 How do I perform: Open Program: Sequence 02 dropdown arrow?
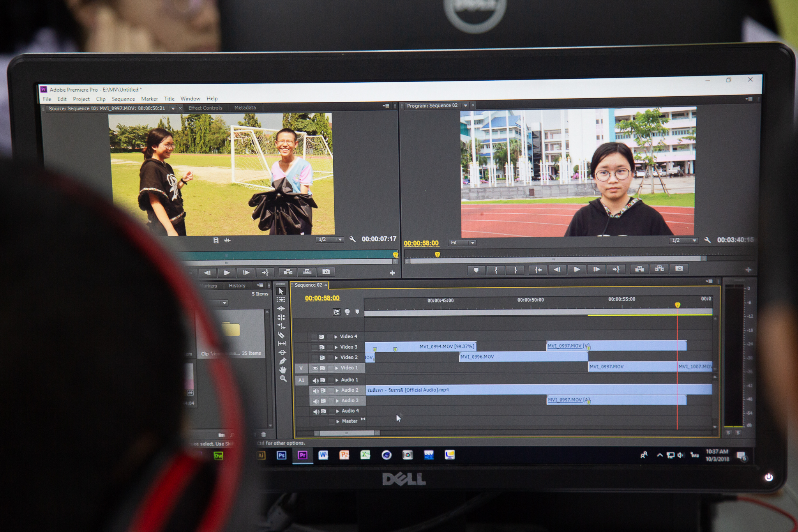coord(465,106)
